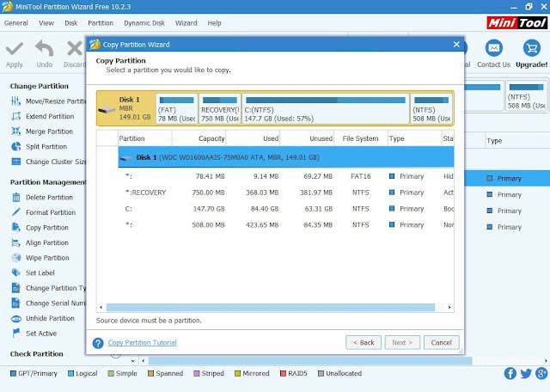Choose the Align Partition icon
Viewport: 550px width, 392px height.
pos(15,242)
